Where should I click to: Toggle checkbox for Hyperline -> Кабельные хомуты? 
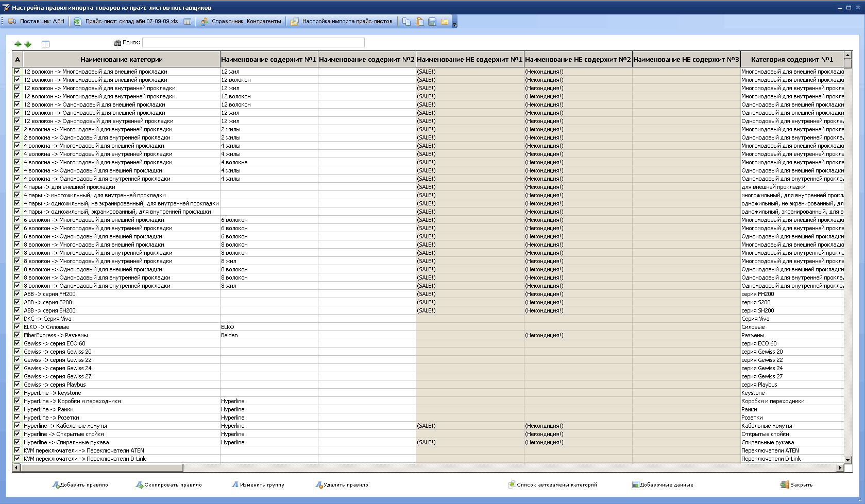tap(17, 425)
